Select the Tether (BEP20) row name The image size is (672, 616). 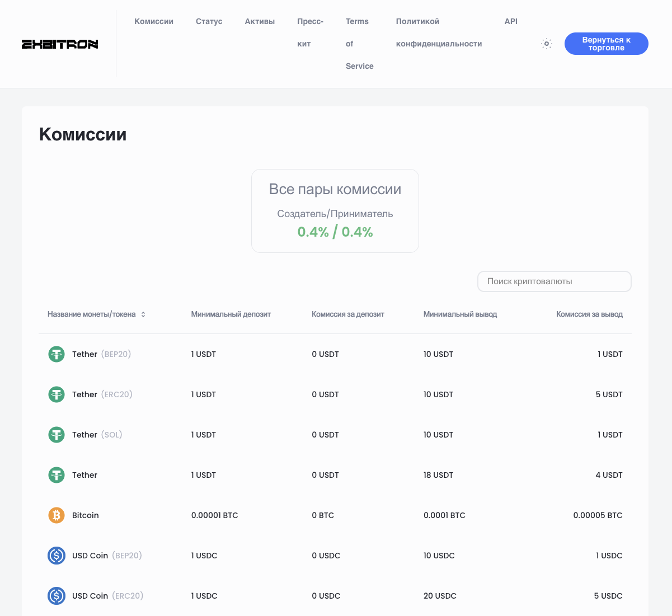[x=102, y=354]
